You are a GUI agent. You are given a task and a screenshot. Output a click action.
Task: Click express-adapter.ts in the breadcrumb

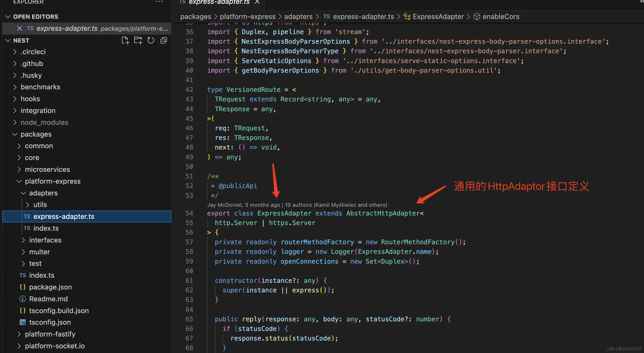(x=364, y=16)
